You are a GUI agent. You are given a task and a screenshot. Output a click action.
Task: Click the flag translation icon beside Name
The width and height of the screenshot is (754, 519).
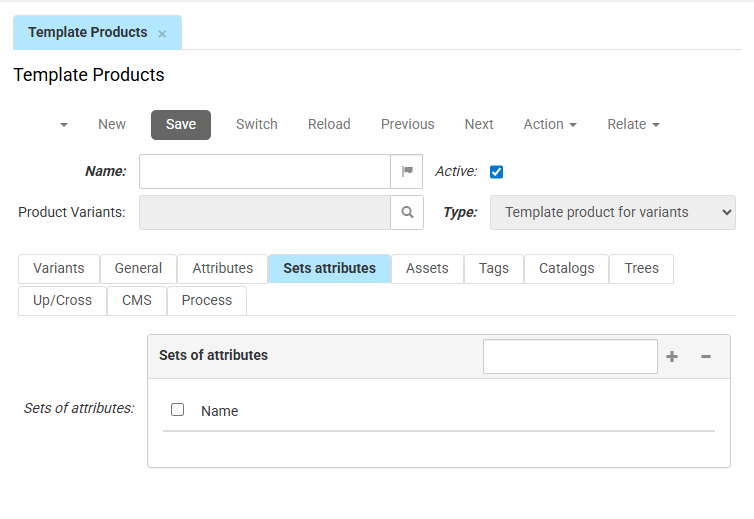pyautogui.click(x=407, y=171)
